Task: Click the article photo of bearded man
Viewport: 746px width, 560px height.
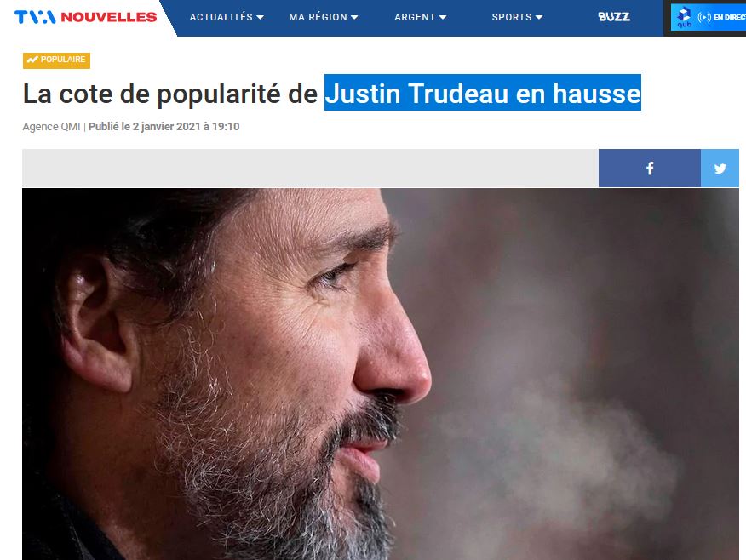Action: click(x=381, y=374)
